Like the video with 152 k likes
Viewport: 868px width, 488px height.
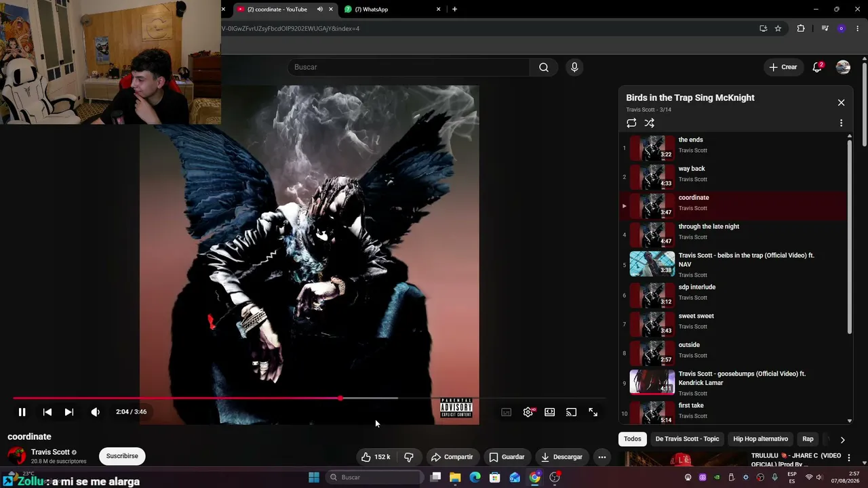376,457
